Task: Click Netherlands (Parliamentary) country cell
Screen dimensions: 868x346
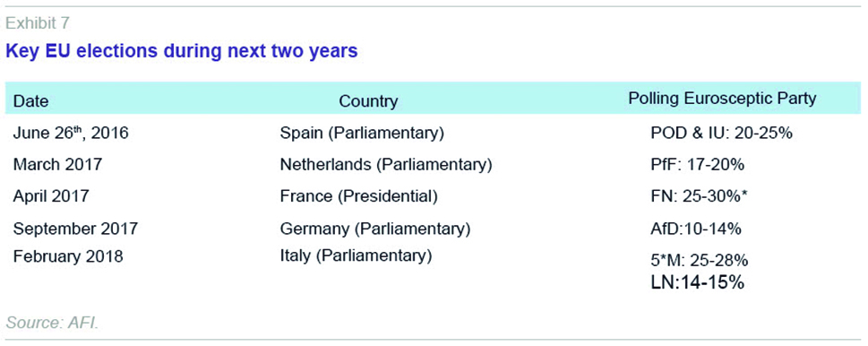Action: click(x=386, y=164)
